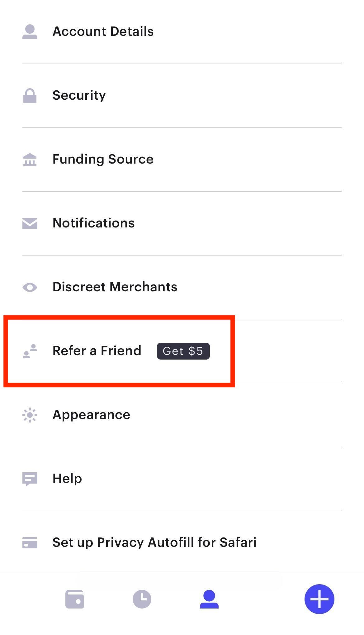Tap the Help chat bubble icon

(30, 479)
